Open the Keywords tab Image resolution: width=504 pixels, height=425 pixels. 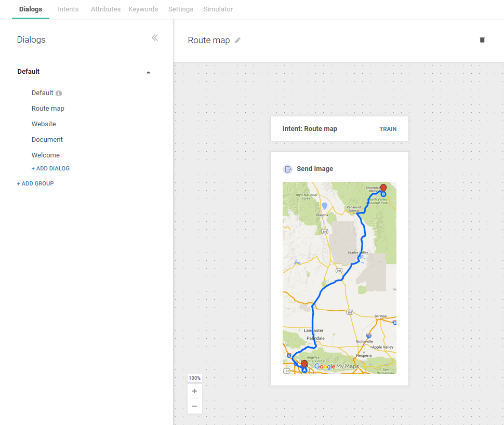coord(143,9)
